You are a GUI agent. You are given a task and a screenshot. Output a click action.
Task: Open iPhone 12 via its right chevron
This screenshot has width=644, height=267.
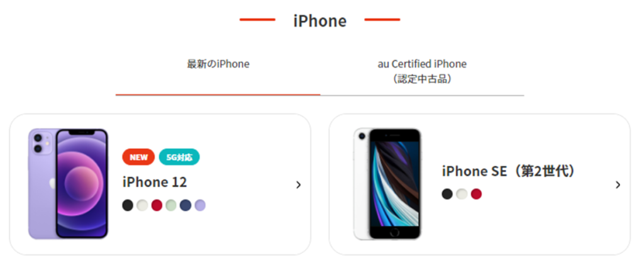tap(298, 185)
